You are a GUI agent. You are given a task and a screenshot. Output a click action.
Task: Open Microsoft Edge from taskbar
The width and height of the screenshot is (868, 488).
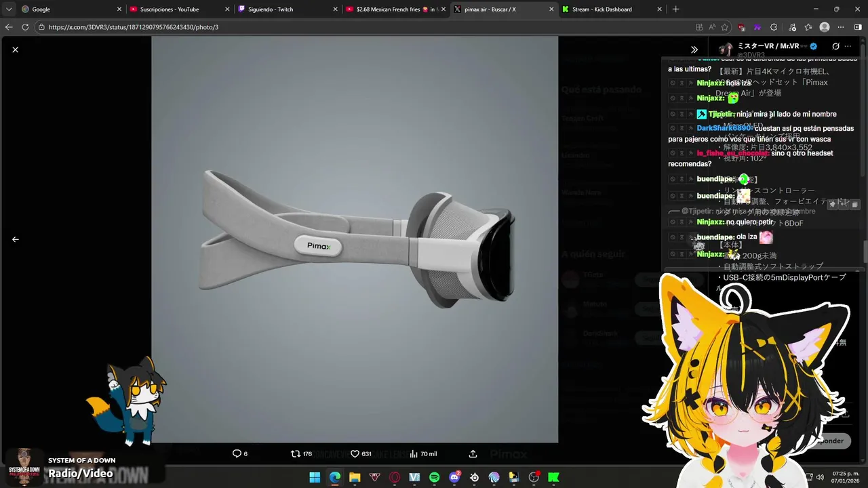click(x=334, y=477)
